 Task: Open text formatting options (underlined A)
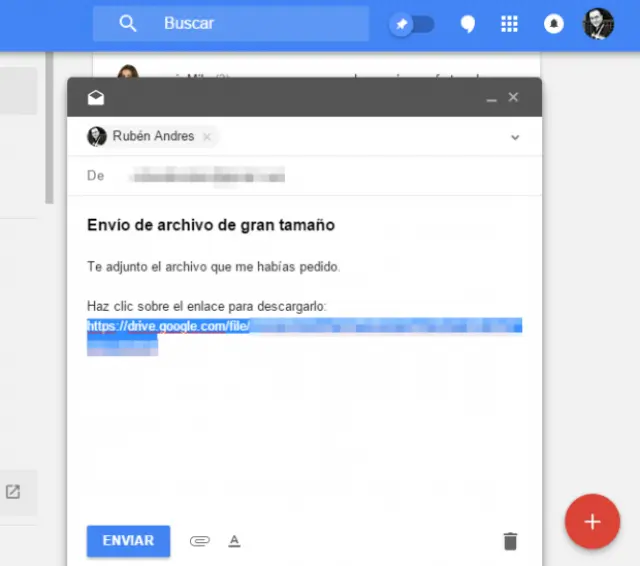click(235, 541)
